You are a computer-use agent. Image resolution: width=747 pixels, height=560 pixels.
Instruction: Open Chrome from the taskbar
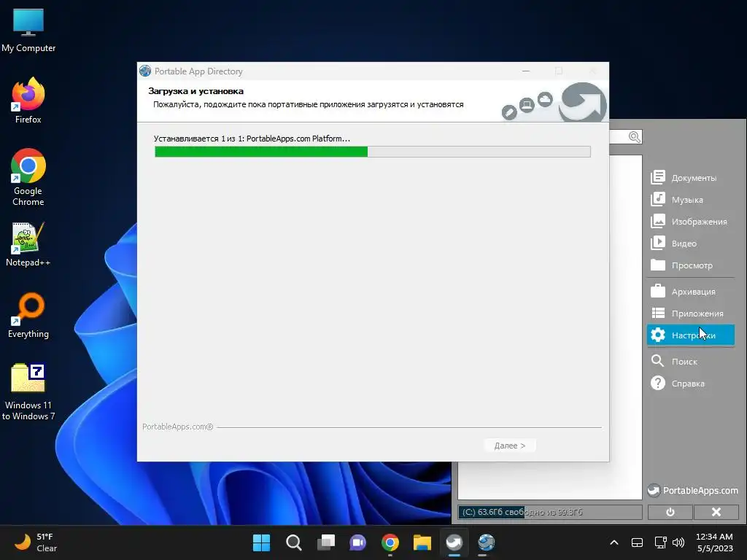[390, 542]
